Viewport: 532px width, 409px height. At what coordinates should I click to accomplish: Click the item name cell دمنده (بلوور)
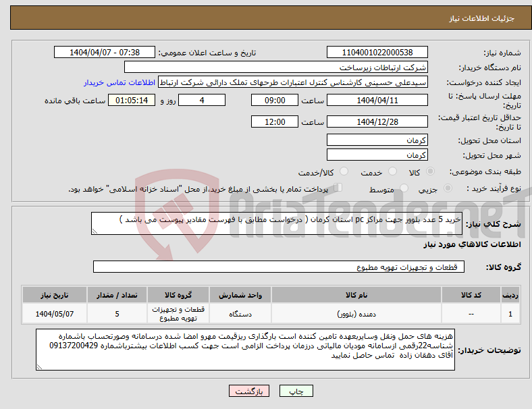pyautogui.click(x=356, y=314)
